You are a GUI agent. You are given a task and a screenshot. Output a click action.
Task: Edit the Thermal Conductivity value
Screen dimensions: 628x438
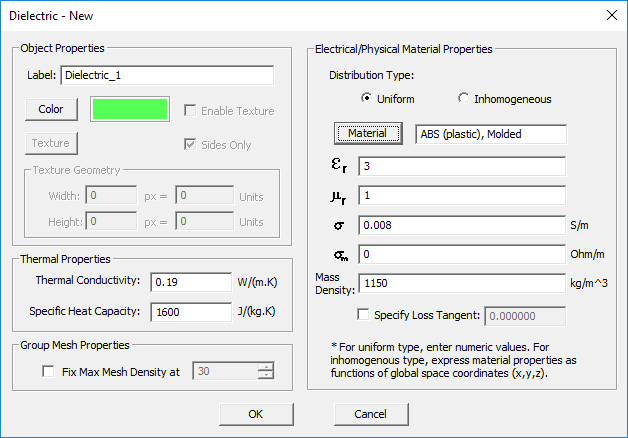click(x=191, y=281)
